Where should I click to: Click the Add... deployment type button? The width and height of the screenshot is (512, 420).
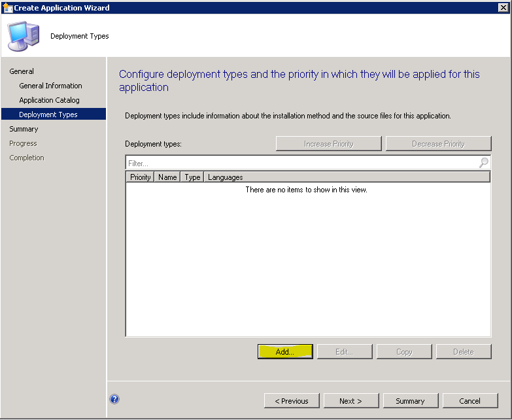coord(285,351)
